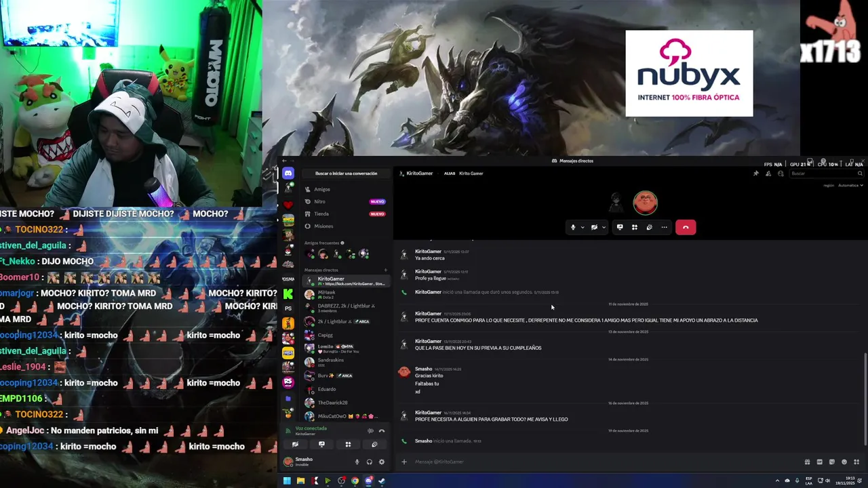Expand camera options arrow in call
The height and width of the screenshot is (488, 868).
[604, 227]
